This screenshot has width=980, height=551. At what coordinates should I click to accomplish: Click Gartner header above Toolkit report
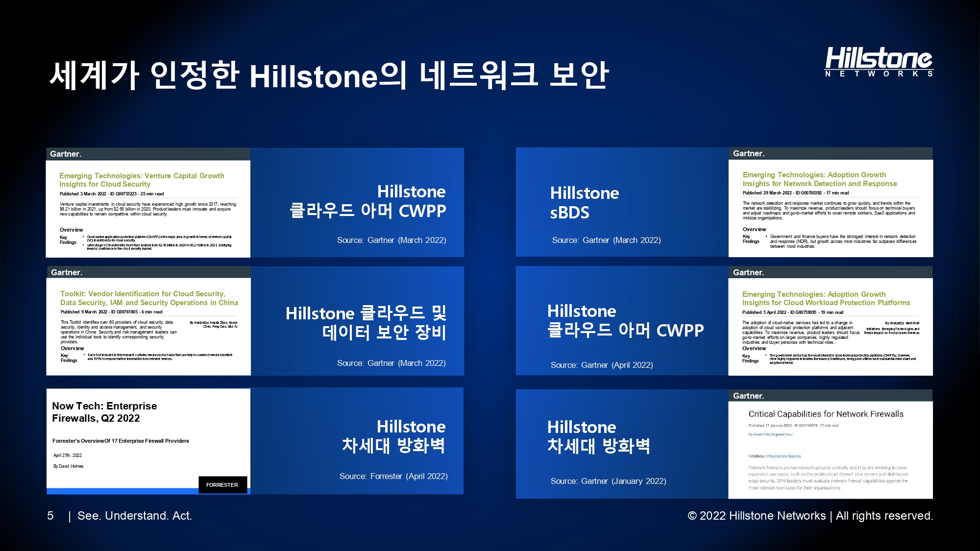(x=148, y=272)
